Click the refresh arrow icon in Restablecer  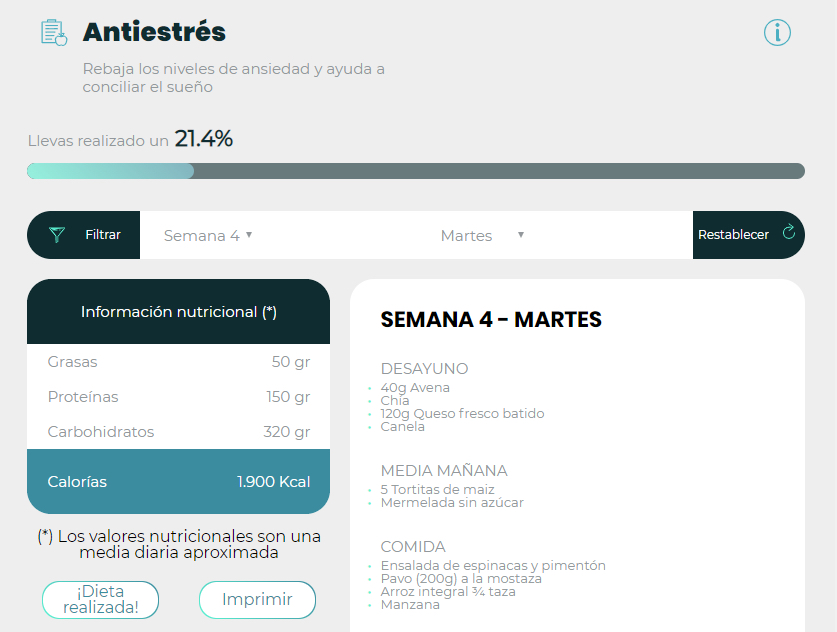(788, 232)
